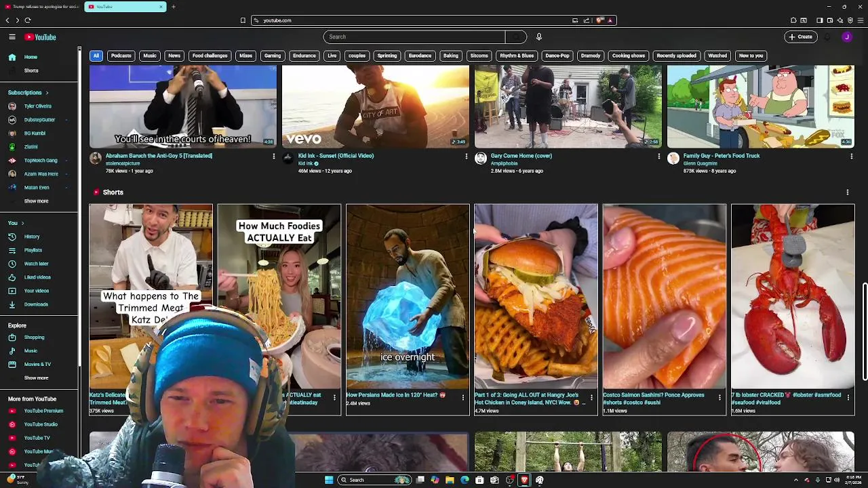Open options menu for Gary Come Home video
Screen dimensions: 868x488
point(658,157)
